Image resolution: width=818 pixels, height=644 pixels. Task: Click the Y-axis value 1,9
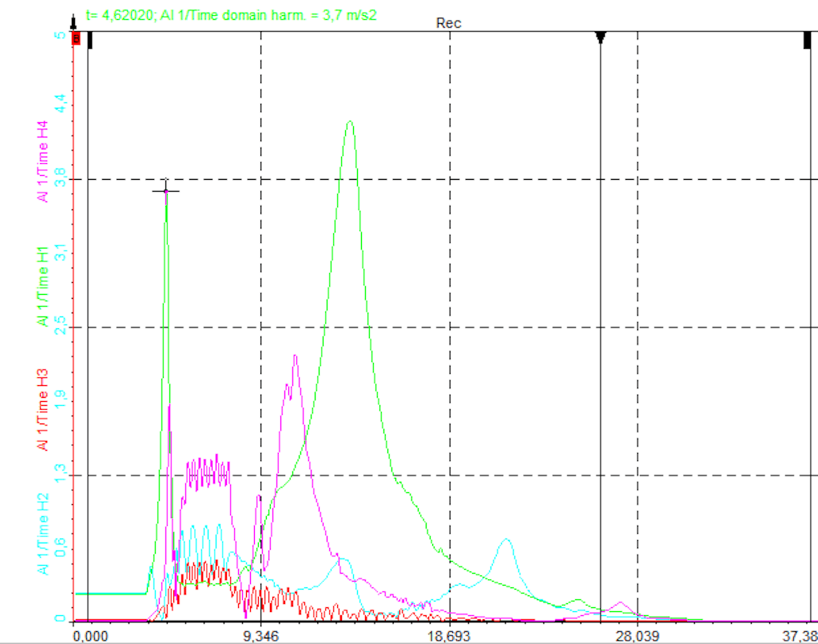coord(61,400)
